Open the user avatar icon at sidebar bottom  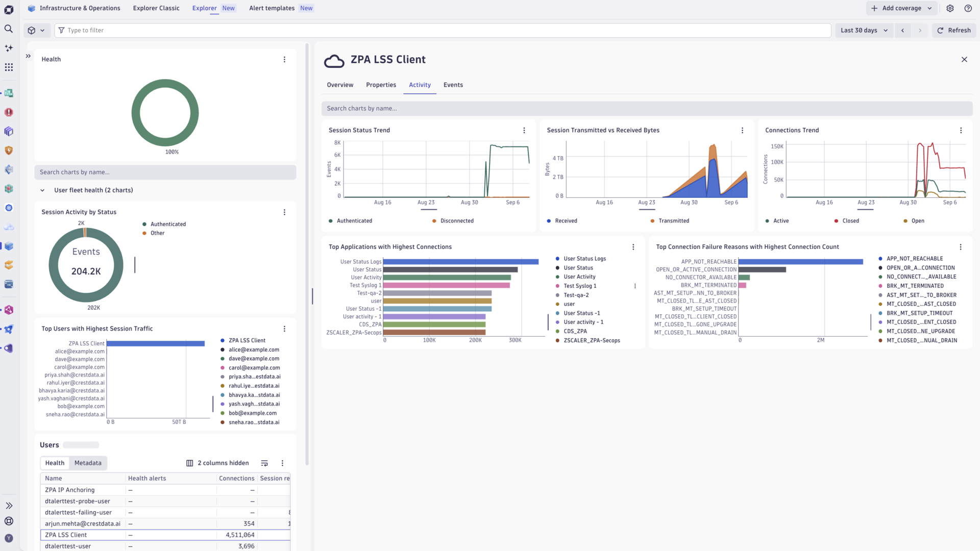coord(9,538)
